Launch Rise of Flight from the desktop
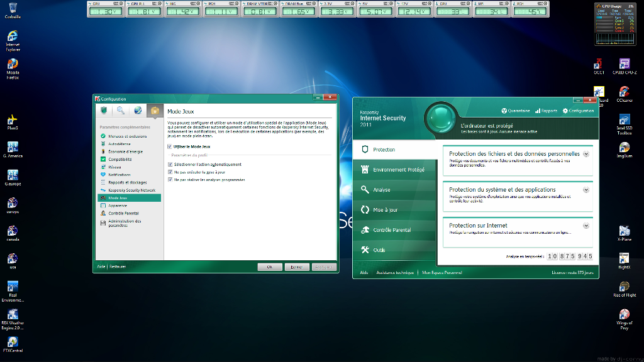The height and width of the screenshot is (362, 644). click(x=625, y=289)
